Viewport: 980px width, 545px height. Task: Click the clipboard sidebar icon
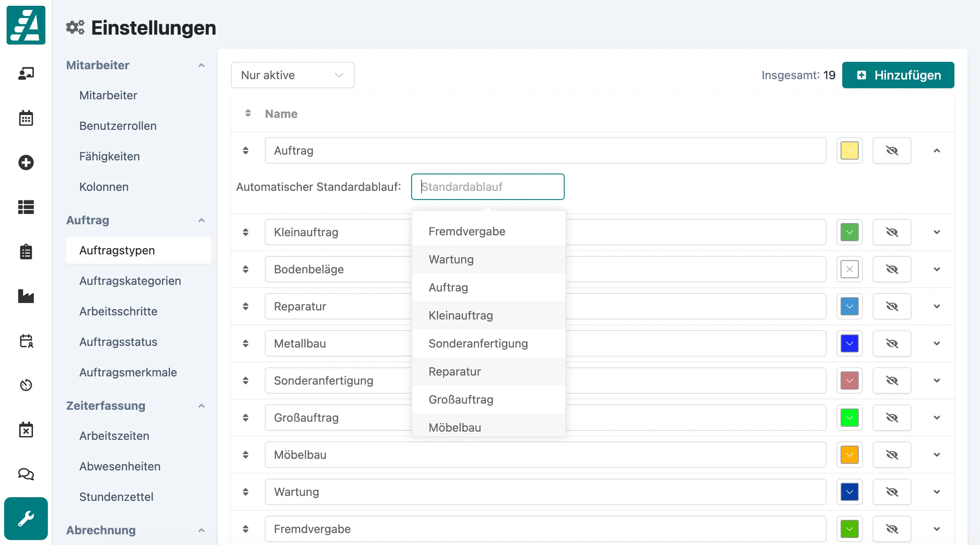coord(26,251)
